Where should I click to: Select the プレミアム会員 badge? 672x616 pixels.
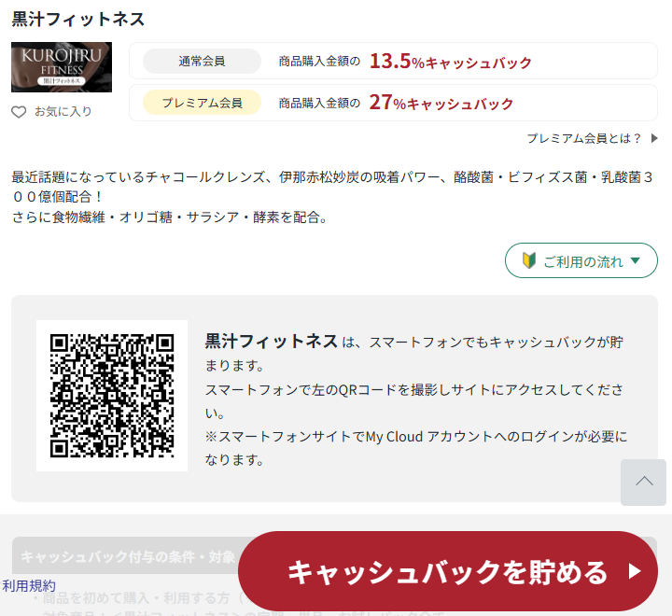tap(202, 103)
